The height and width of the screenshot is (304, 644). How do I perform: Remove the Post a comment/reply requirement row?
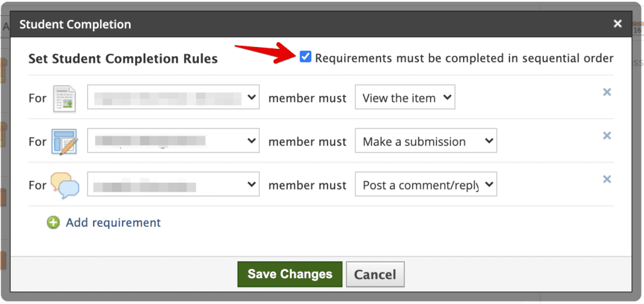tap(607, 179)
